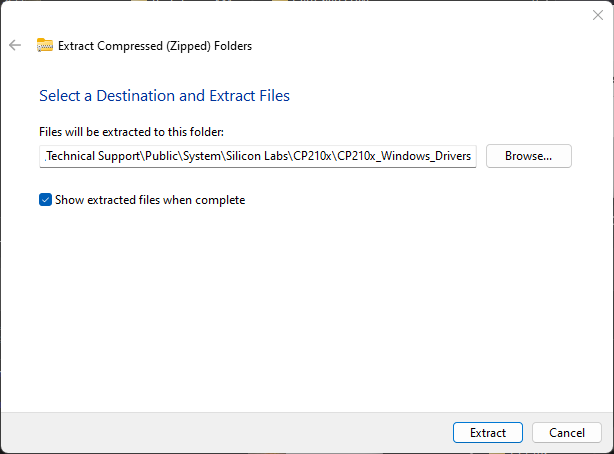
Task: Place cursor on 'Technical Support' in the path
Action: 93,156
